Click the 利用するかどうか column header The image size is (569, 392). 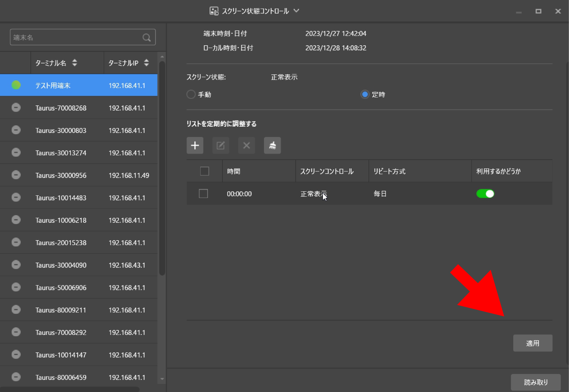coord(498,171)
